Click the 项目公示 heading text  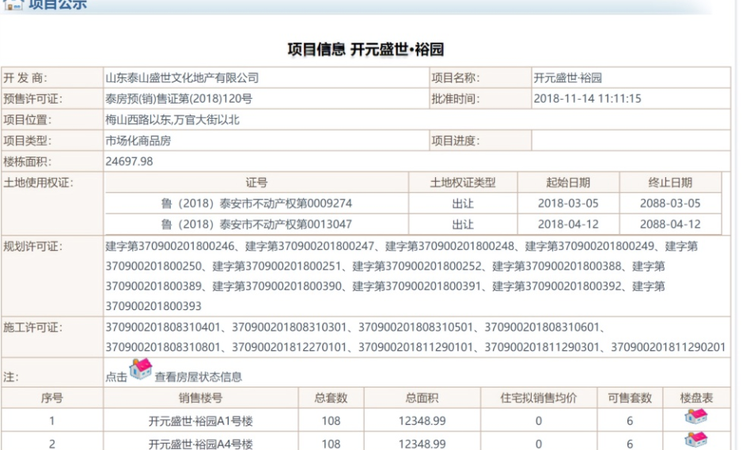[x=57, y=4]
